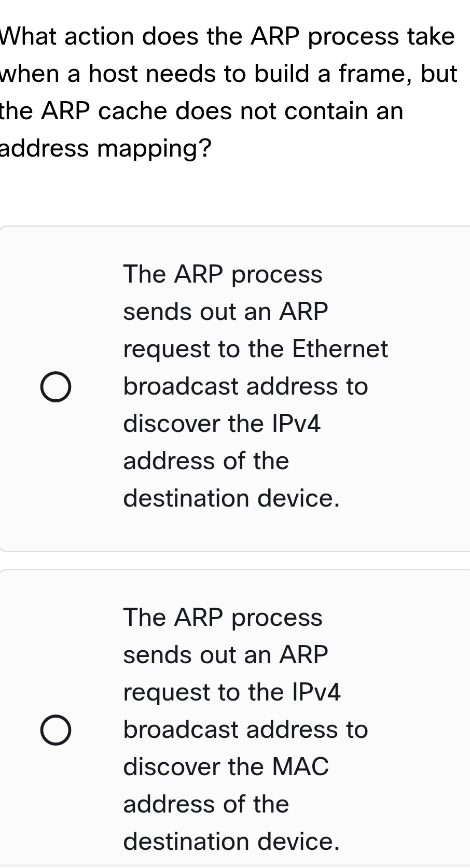Click the second option's 'The ARP process' line
Viewport: 470px width, 868px height.
(223, 618)
